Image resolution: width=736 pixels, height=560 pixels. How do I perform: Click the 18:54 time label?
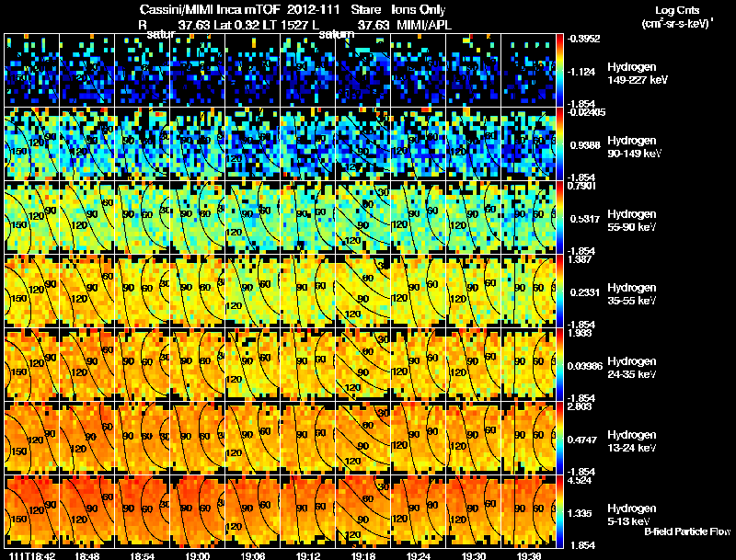point(143,555)
